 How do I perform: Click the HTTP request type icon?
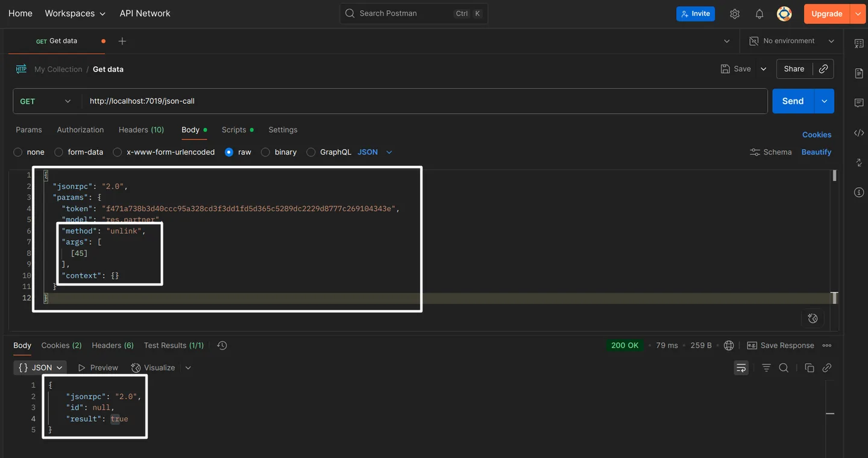coord(21,69)
